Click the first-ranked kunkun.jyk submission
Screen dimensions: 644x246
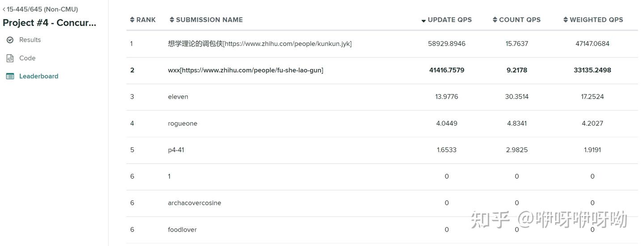(x=259, y=43)
